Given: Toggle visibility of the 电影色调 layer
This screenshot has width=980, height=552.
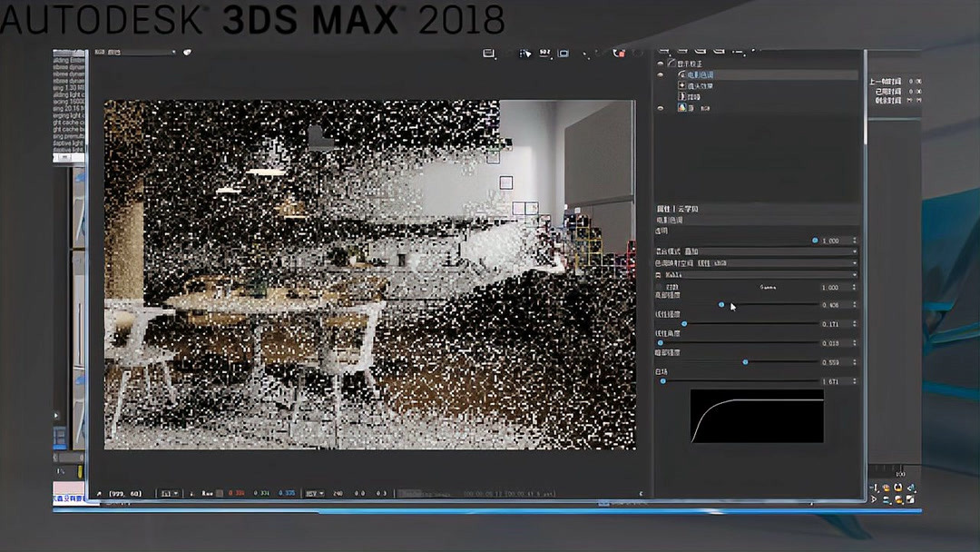Looking at the screenshot, I should [x=661, y=74].
